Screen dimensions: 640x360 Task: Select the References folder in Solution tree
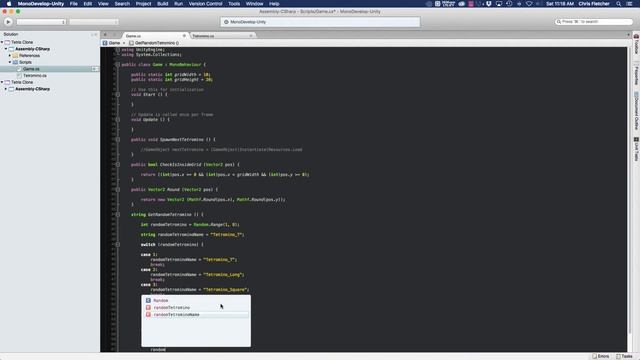(29, 56)
